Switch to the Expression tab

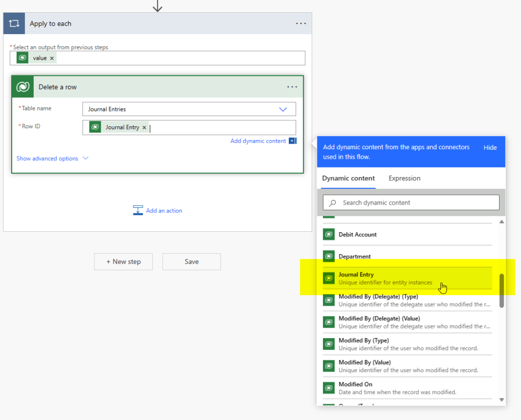tap(404, 178)
